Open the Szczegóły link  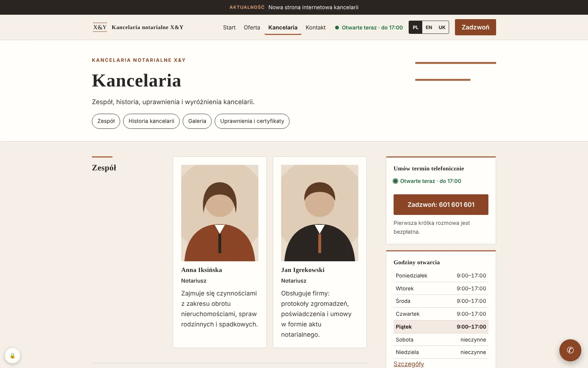(409, 364)
